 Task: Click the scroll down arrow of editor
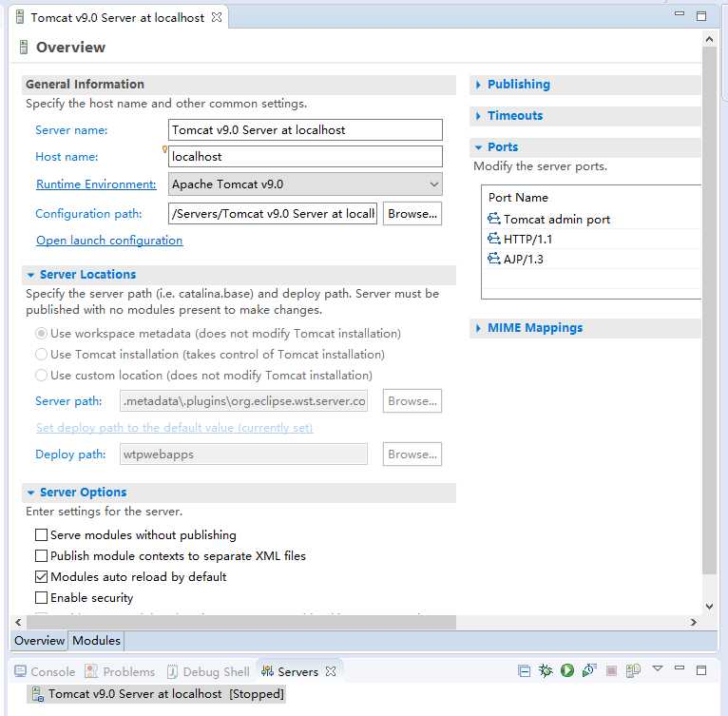(x=709, y=606)
